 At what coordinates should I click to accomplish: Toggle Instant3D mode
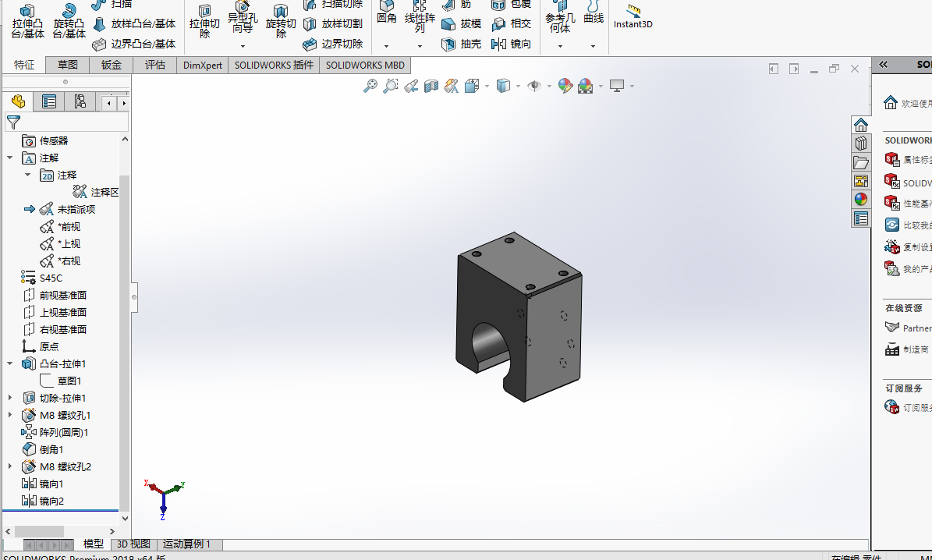633,16
